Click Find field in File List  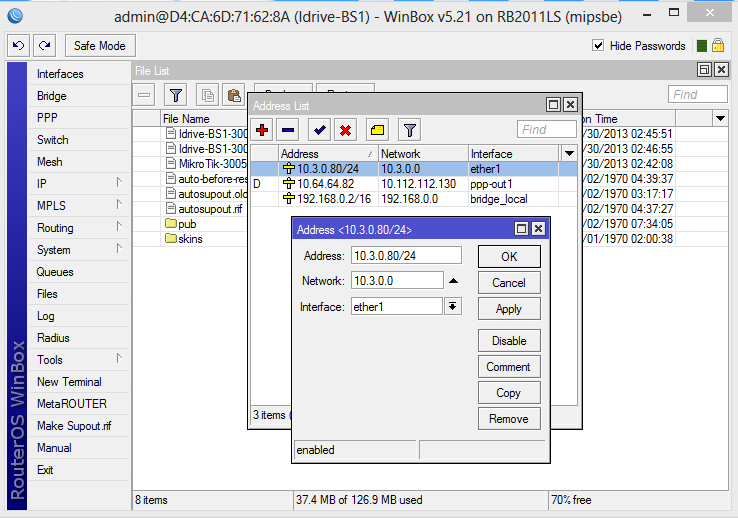pyautogui.click(x=698, y=95)
